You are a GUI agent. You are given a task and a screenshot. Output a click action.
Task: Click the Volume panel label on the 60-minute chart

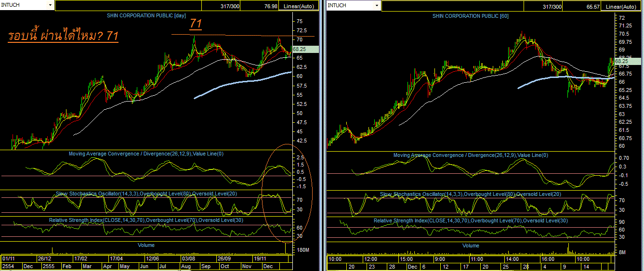tap(471, 245)
